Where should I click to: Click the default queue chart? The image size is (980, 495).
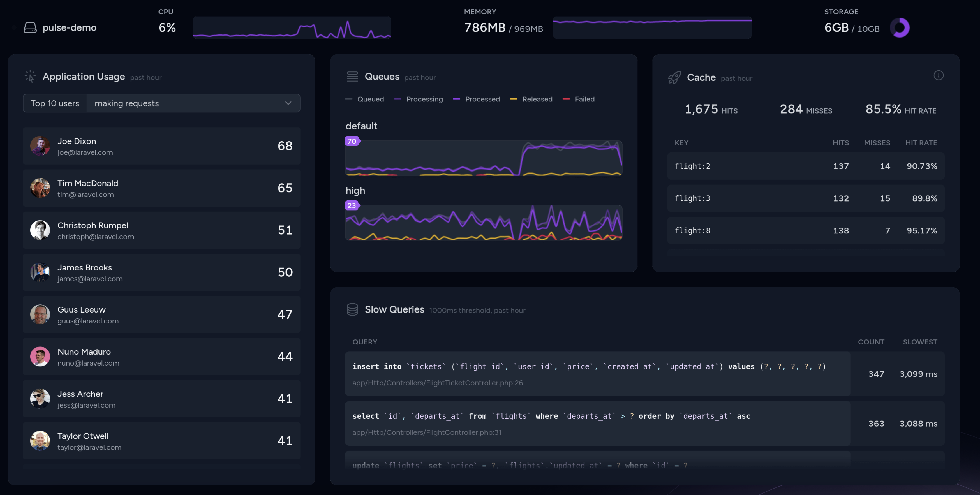[484, 158]
